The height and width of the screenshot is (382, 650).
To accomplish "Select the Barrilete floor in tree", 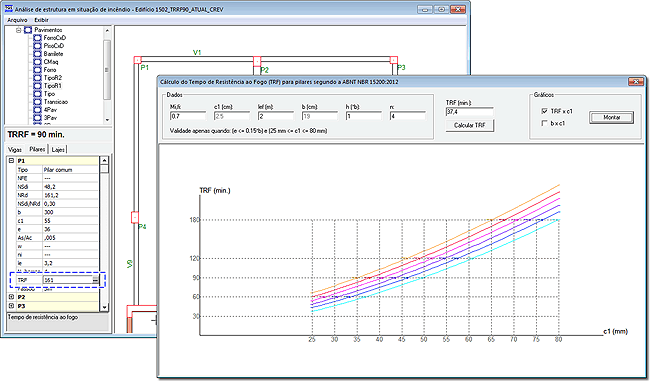I will tap(53, 54).
